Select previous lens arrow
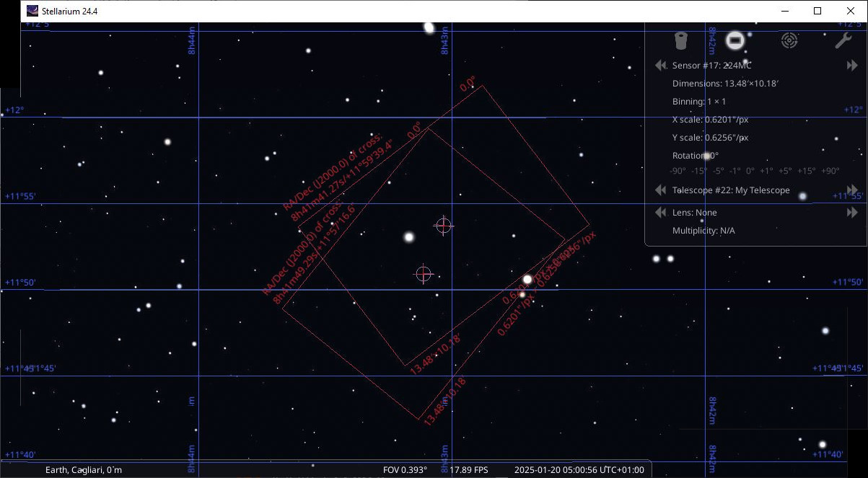868x478 pixels. tap(660, 213)
